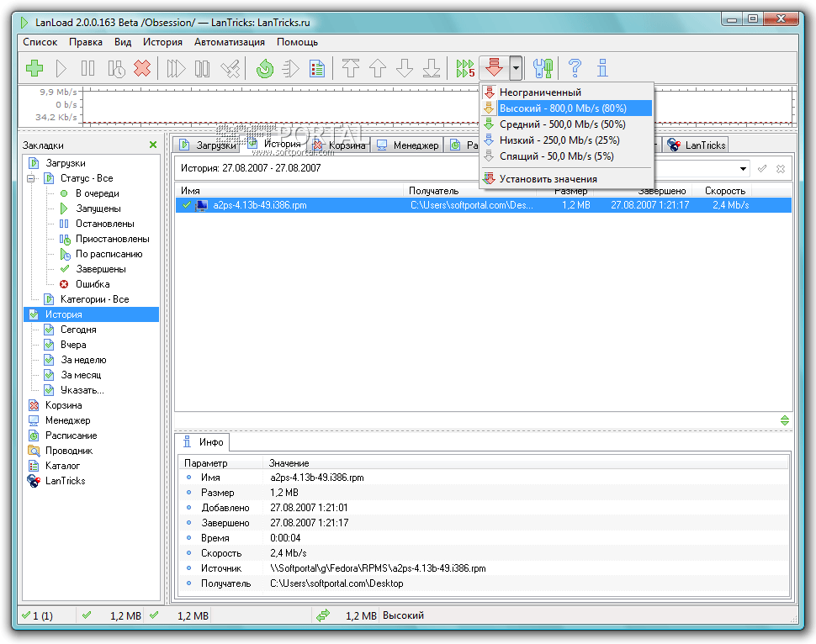This screenshot has height=644, width=816.
Task: Open Расписание in bookmarks tree
Action: [x=72, y=435]
